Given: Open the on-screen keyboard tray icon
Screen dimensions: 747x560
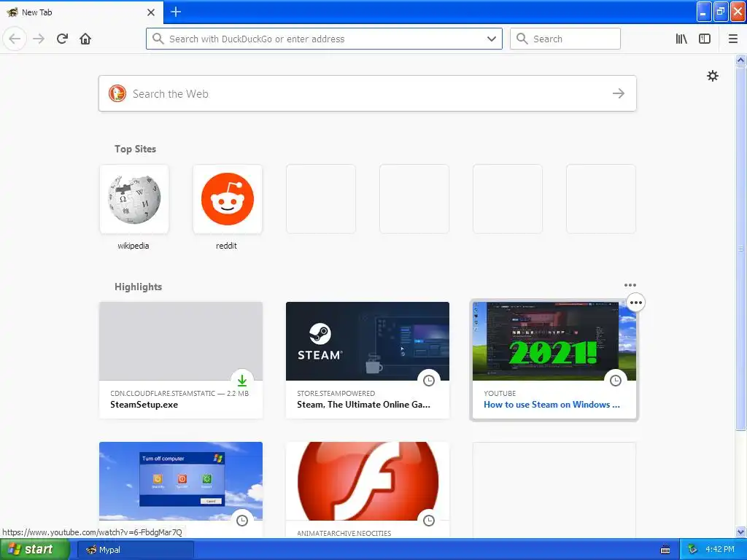Looking at the screenshot, I should pyautogui.click(x=665, y=550).
